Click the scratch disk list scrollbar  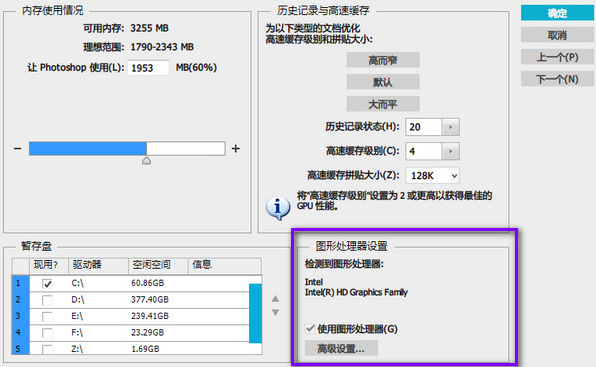coord(255,313)
